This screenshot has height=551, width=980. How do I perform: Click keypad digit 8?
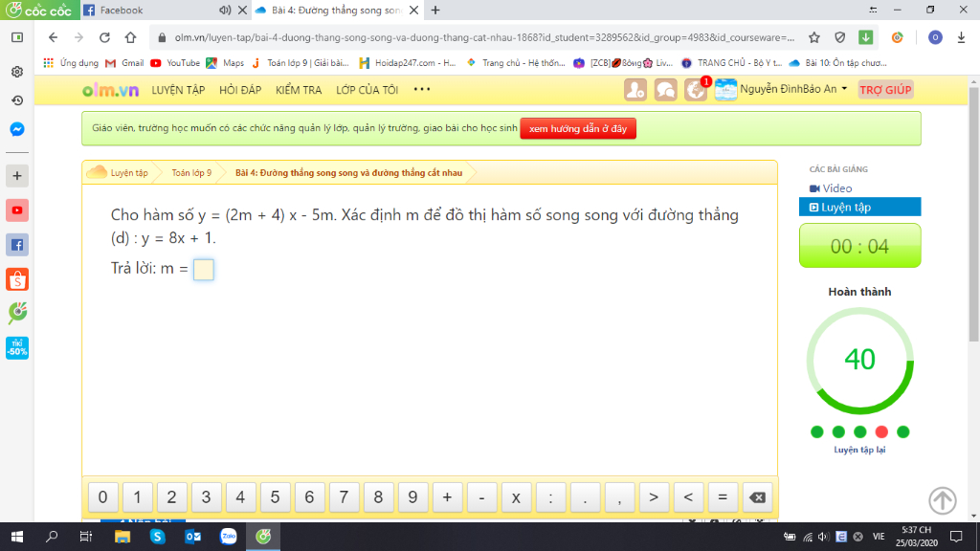click(378, 497)
